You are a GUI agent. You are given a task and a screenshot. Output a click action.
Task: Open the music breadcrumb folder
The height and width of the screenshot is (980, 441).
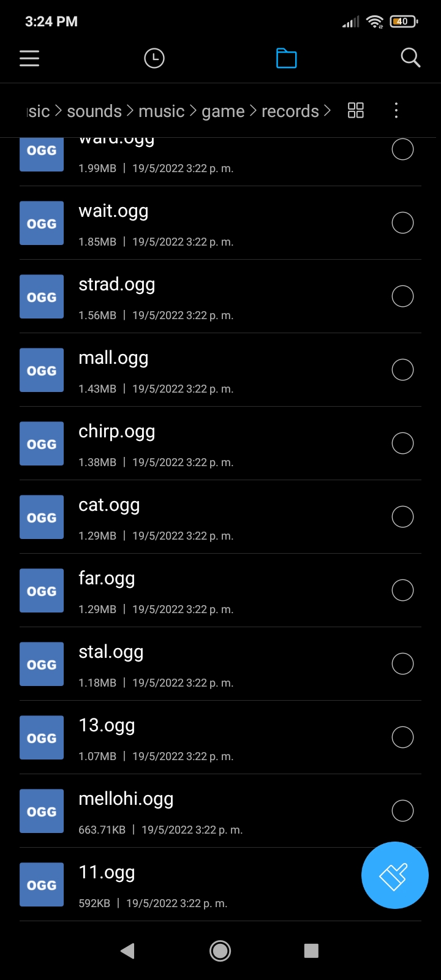tap(161, 111)
